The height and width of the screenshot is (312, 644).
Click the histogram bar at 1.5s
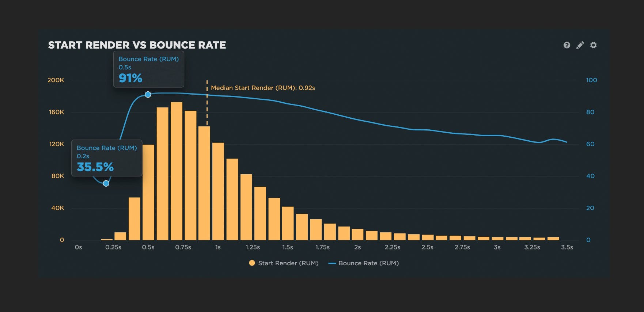288,224
